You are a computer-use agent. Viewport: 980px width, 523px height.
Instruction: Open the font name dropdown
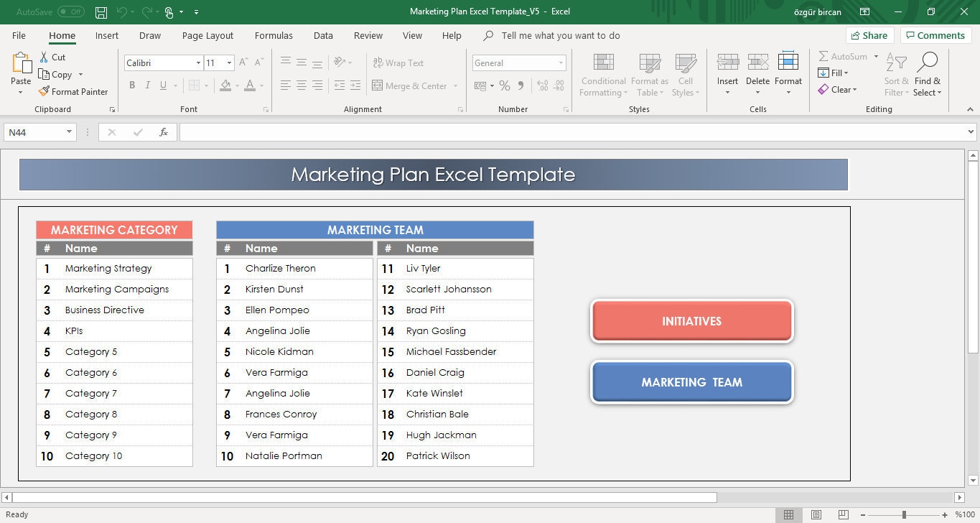[x=199, y=63]
